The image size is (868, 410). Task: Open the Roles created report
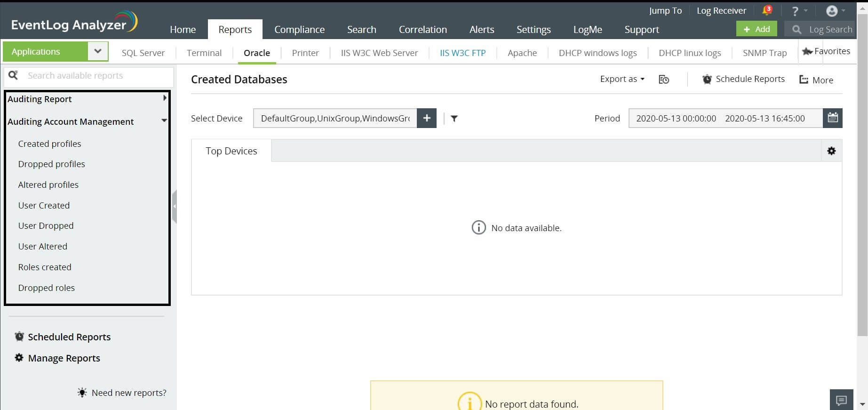[x=45, y=267]
